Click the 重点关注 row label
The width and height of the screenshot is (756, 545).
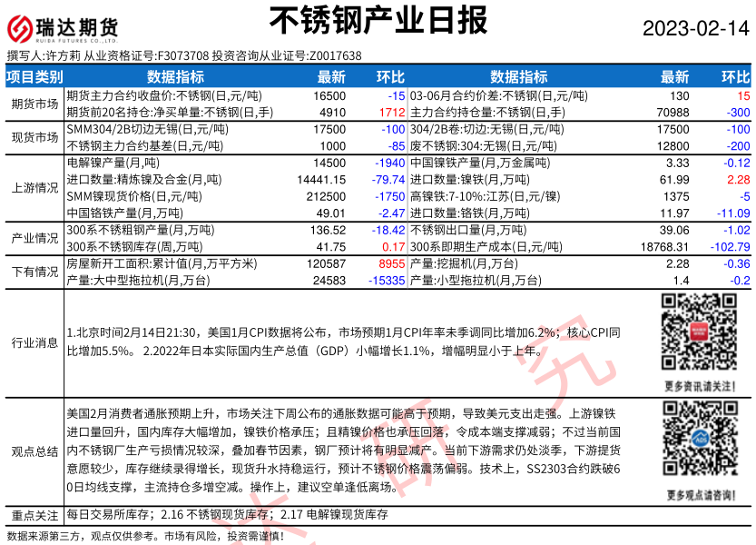click(34, 514)
